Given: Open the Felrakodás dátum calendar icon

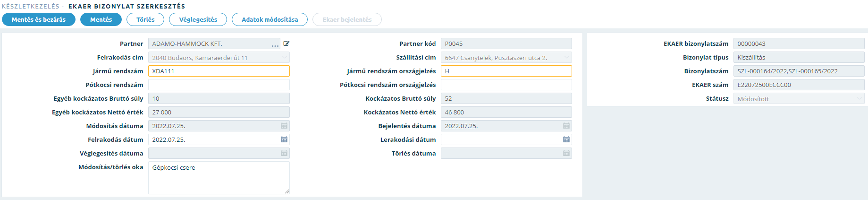Looking at the screenshot, I should click(284, 139).
